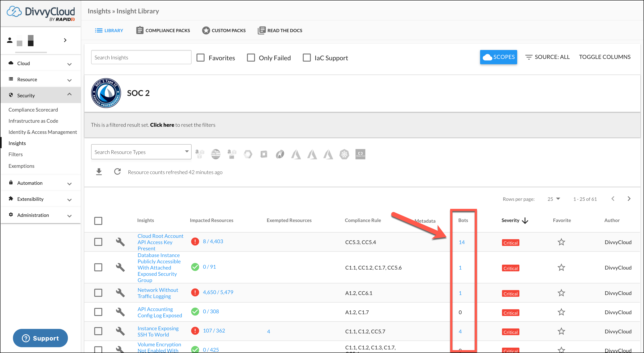Open the Compliance Packs tab

[x=163, y=31]
